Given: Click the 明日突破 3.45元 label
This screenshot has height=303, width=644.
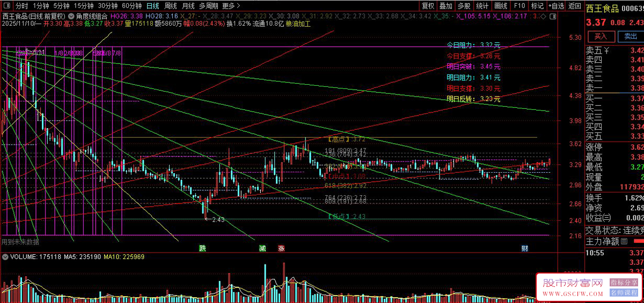Looking at the screenshot, I should pos(473,66).
